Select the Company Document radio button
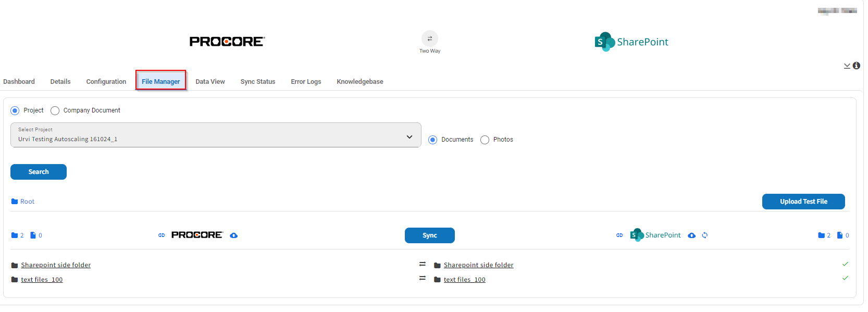The image size is (868, 312). click(55, 110)
